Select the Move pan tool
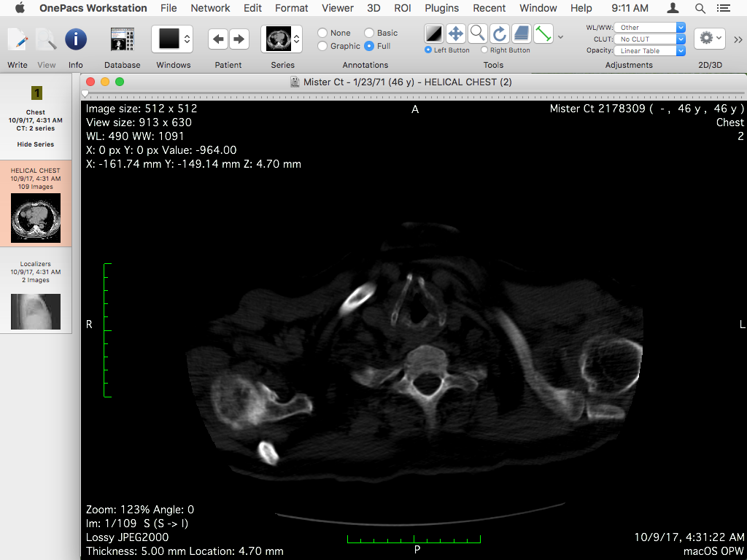The image size is (747, 560). click(456, 34)
